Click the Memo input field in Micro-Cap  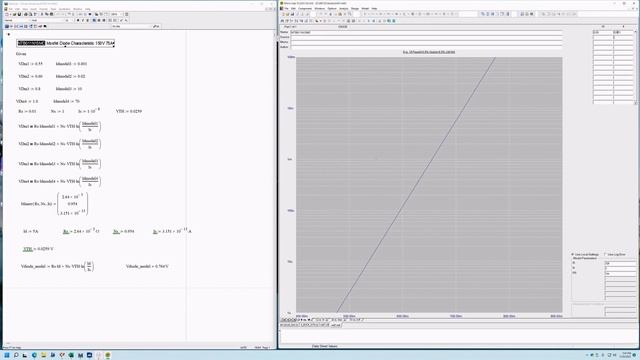tap(426, 42)
